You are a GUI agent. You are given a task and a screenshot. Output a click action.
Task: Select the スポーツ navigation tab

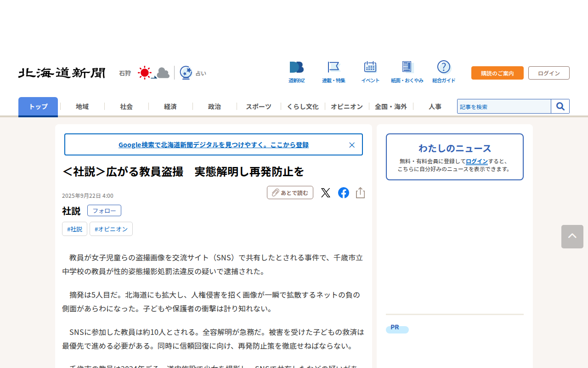(x=259, y=107)
